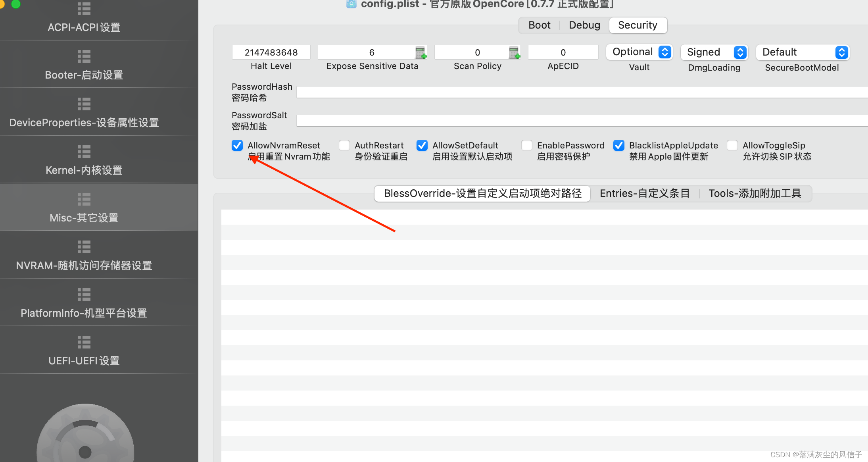Viewport: 868px width, 462px height.
Task: Switch to Debug tab
Action: click(x=584, y=25)
